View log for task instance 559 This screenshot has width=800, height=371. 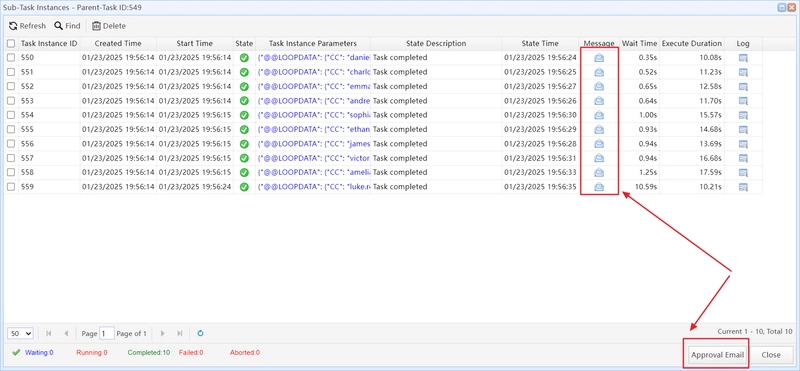tap(743, 187)
